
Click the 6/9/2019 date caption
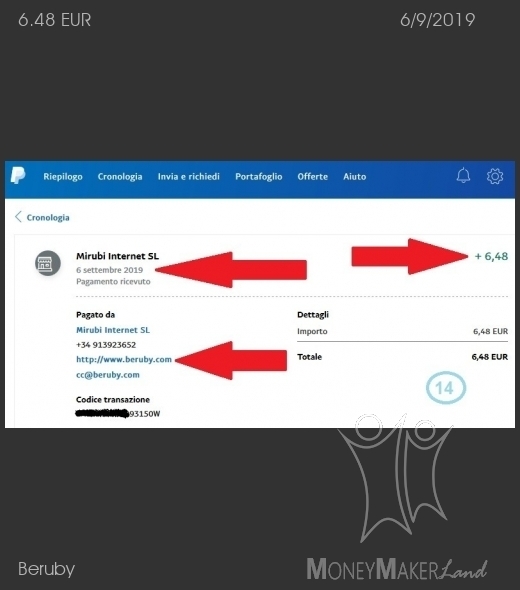tap(438, 20)
